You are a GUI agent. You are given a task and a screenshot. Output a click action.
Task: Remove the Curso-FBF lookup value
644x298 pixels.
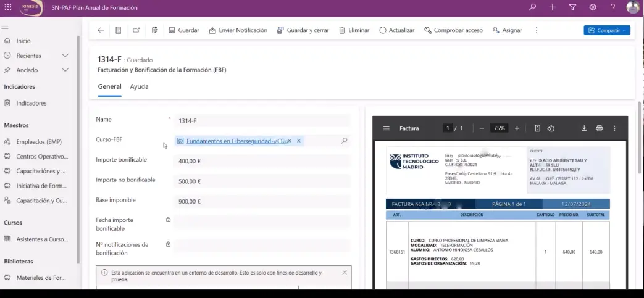[299, 141]
